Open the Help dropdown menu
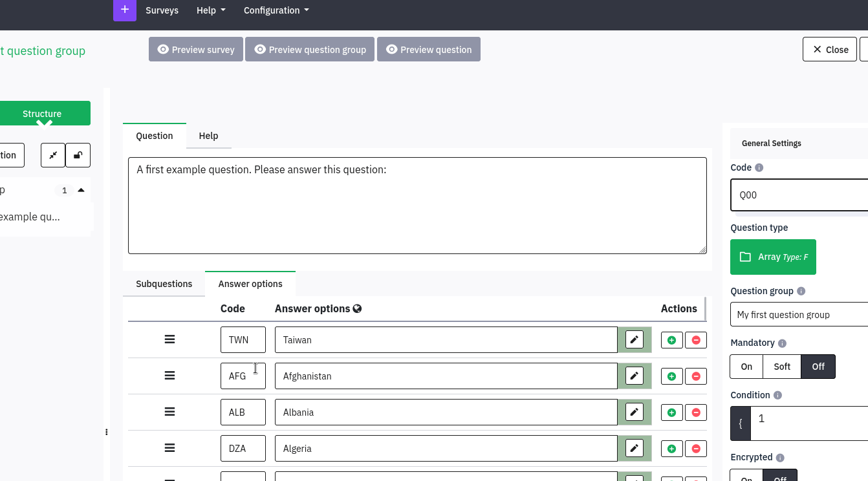The image size is (868, 481). point(211,10)
